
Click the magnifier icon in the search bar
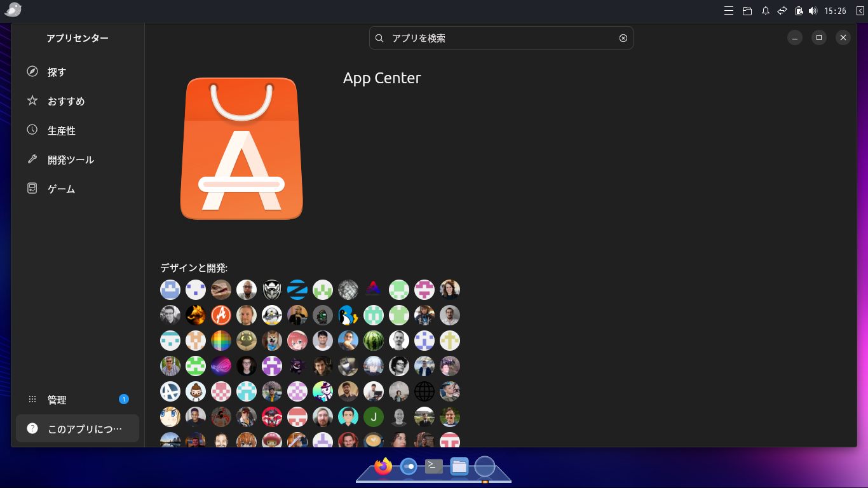pyautogui.click(x=379, y=38)
